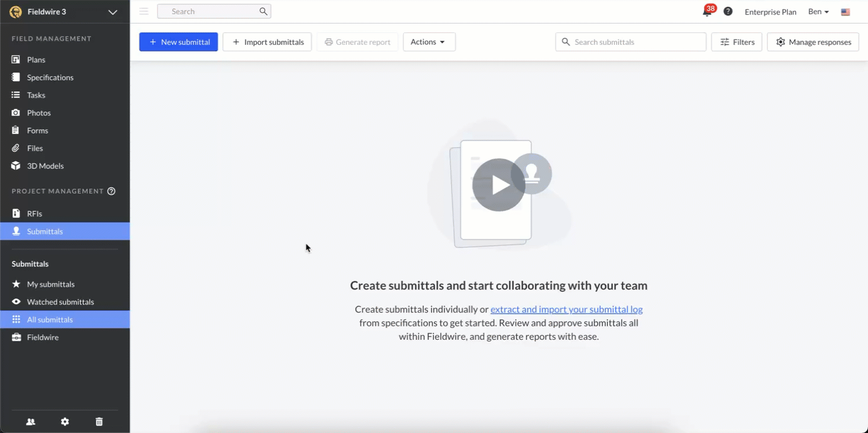Open the Ben user menu
Screen dimensions: 868x433
pyautogui.click(x=818, y=12)
